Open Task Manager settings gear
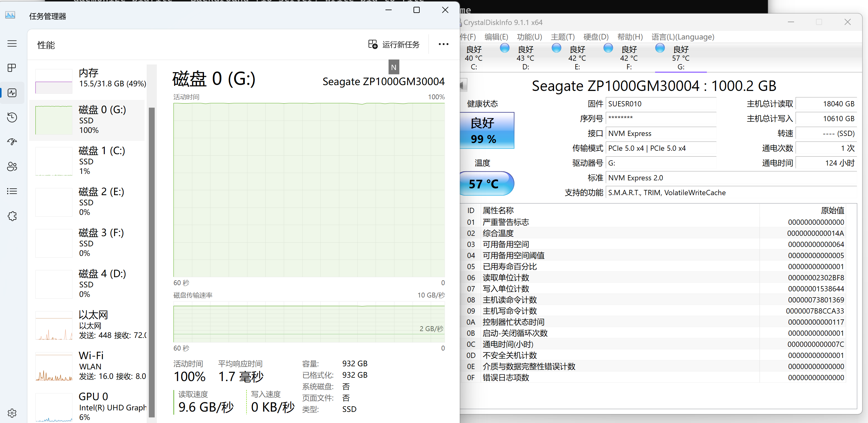This screenshot has height=423, width=868. click(12, 413)
